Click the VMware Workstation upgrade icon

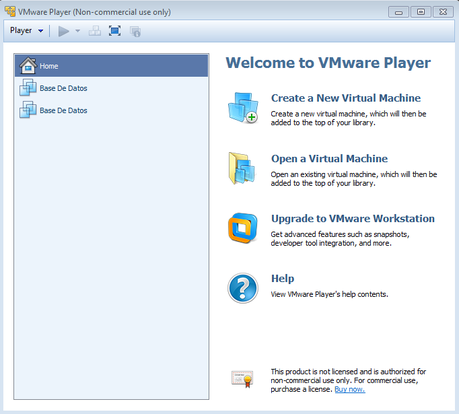(x=243, y=228)
